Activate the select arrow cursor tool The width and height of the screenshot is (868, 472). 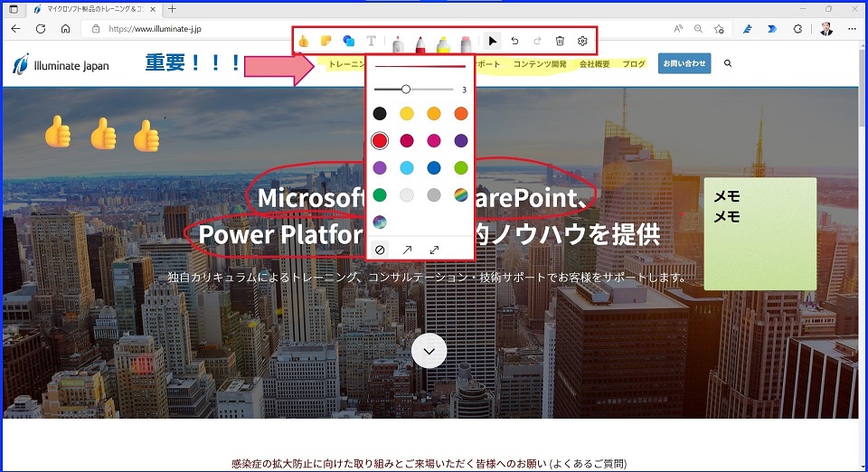[x=492, y=41]
